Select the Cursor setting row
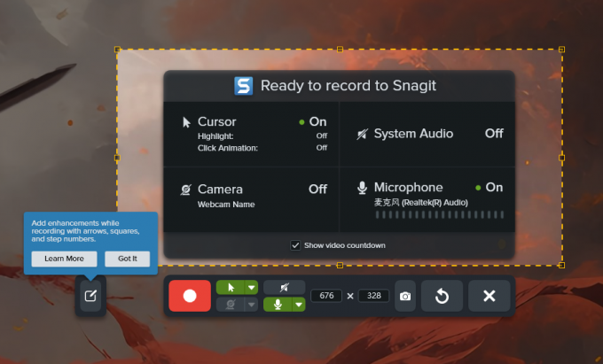 tap(252, 134)
